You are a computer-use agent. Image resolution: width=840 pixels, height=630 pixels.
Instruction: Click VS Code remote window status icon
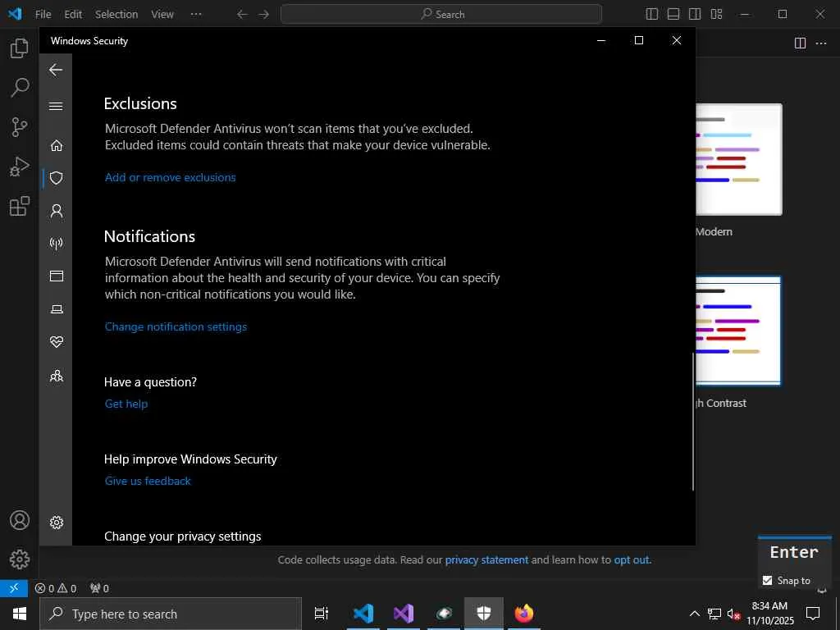point(14,588)
